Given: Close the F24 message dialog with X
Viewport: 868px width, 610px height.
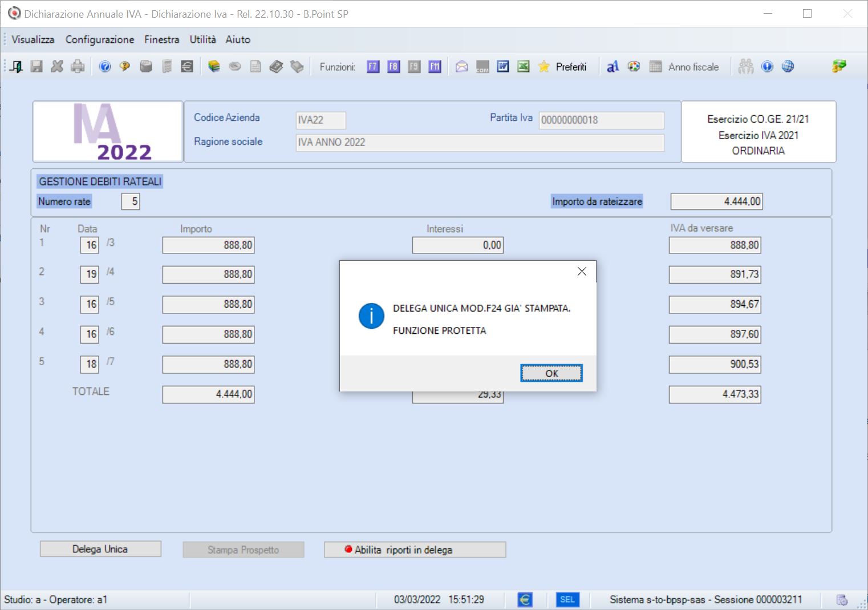Looking at the screenshot, I should point(582,272).
